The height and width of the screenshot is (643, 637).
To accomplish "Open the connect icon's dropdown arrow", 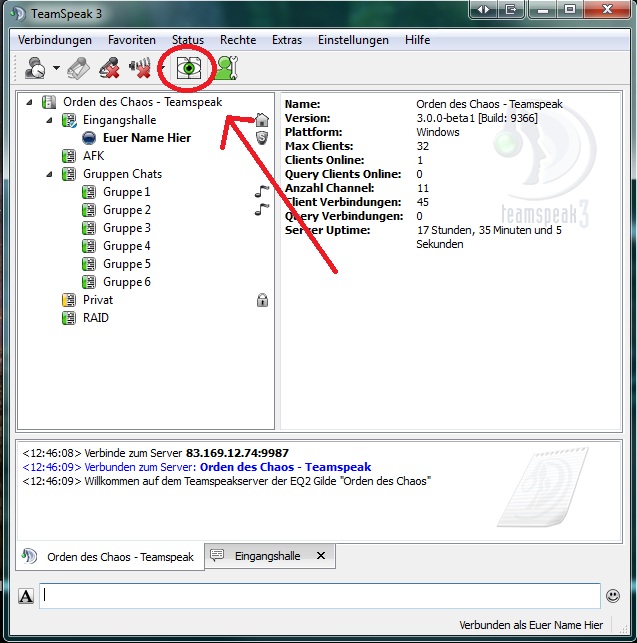I will [x=56, y=68].
